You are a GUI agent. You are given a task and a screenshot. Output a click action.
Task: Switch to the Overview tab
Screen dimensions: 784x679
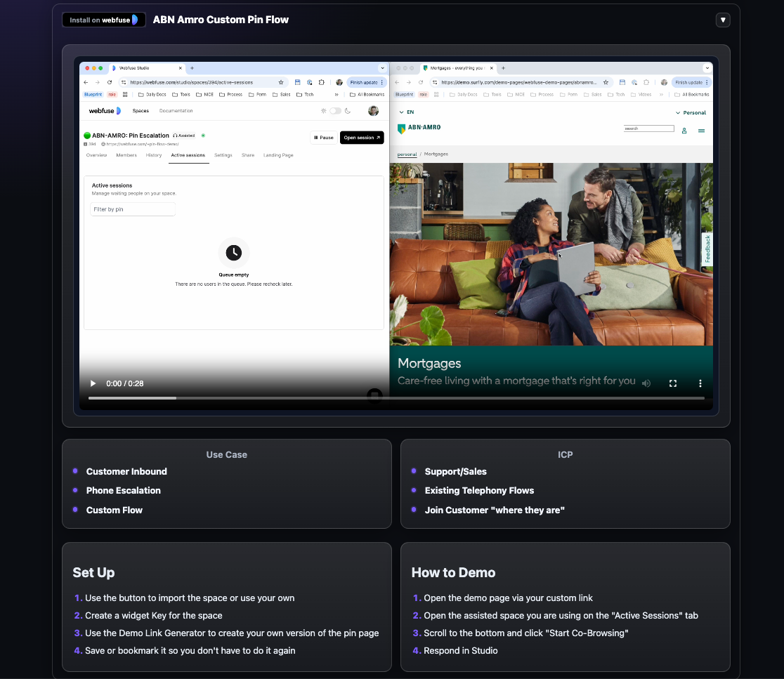96,155
